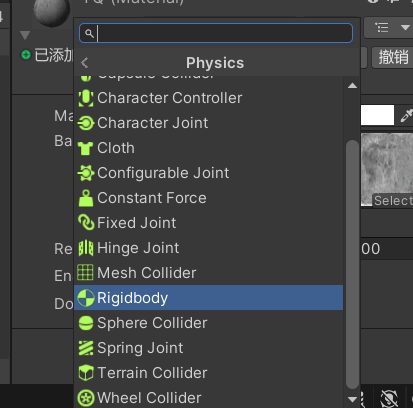Click the Mesh Collider grid icon
The width and height of the screenshot is (413, 408).
85,273
